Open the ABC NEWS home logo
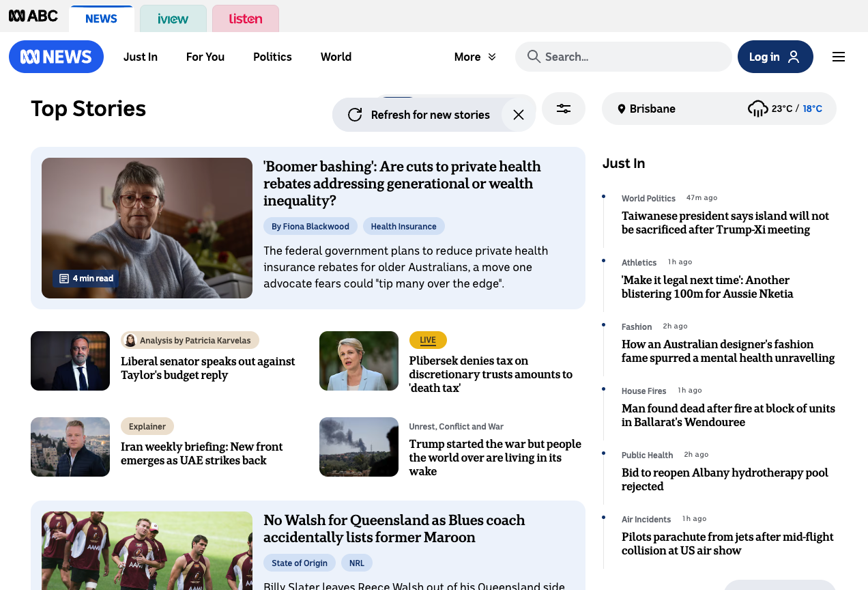 56,57
